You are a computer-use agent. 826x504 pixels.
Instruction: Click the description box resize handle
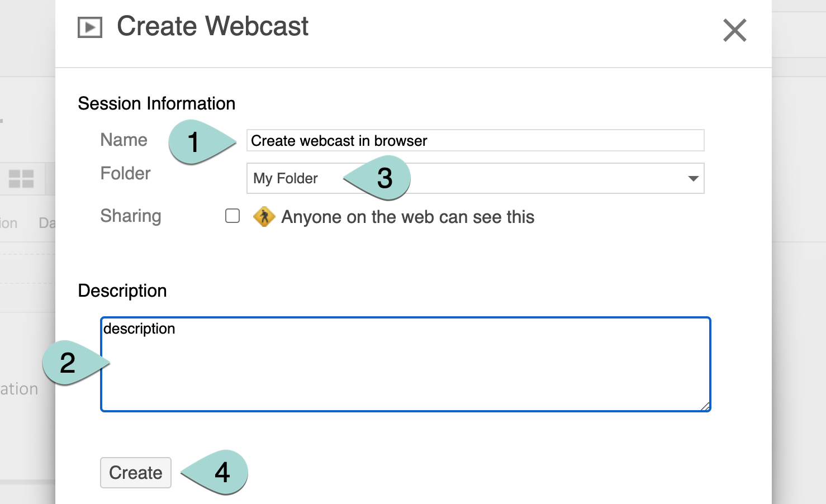tap(705, 406)
